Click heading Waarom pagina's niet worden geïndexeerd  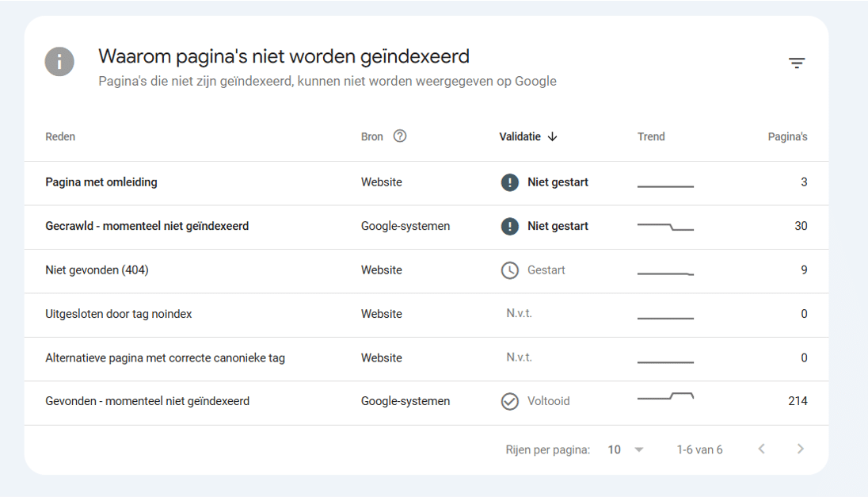[x=284, y=56]
